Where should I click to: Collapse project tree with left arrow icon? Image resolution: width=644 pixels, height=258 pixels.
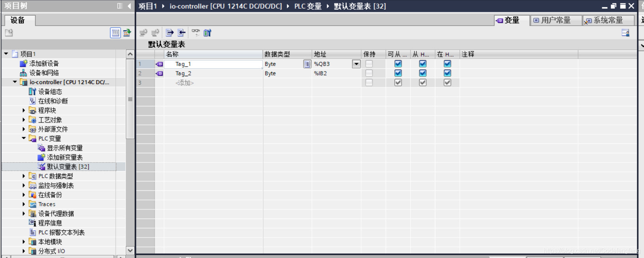point(129,6)
